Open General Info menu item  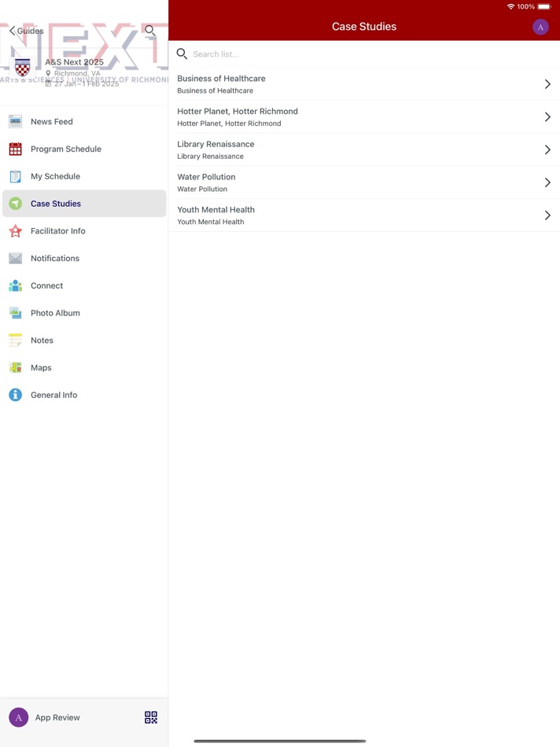click(84, 395)
